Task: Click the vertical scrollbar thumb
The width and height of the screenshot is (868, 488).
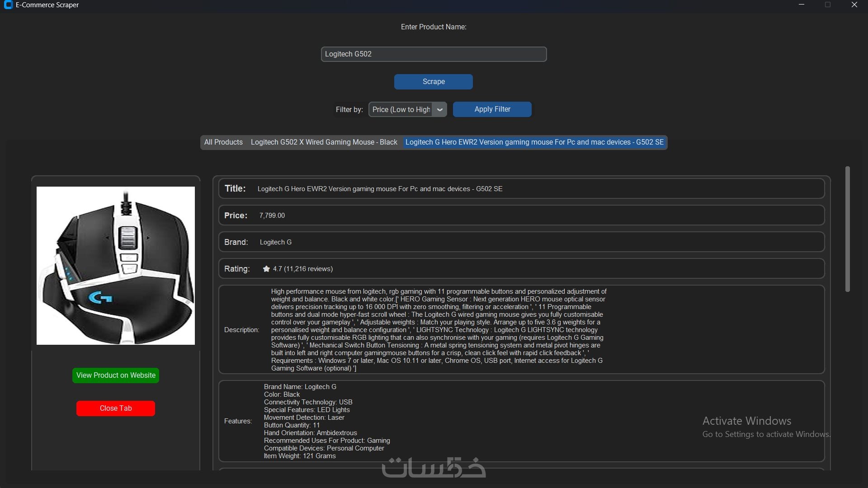Action: 847,229
